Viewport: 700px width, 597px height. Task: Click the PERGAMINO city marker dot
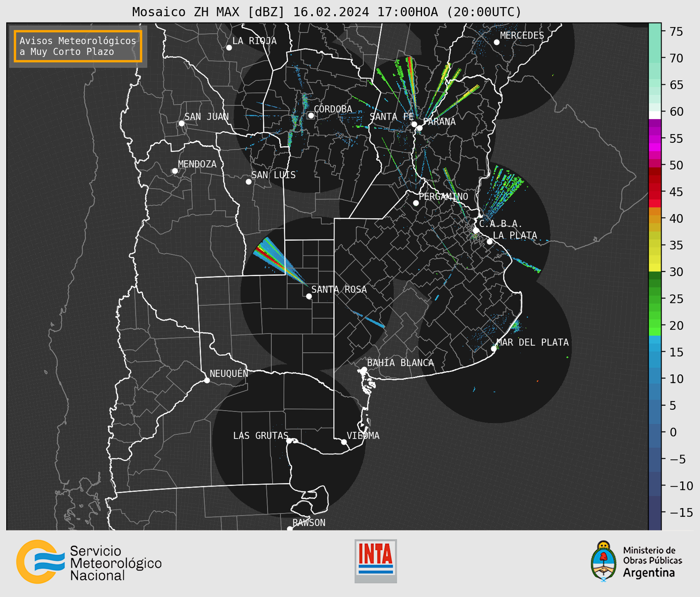pyautogui.click(x=416, y=203)
